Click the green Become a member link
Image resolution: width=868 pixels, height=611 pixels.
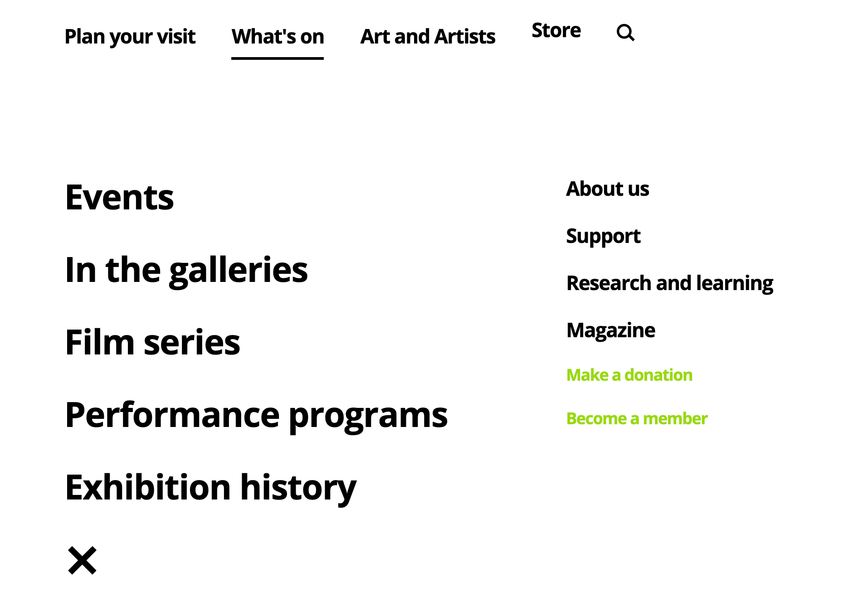(637, 419)
